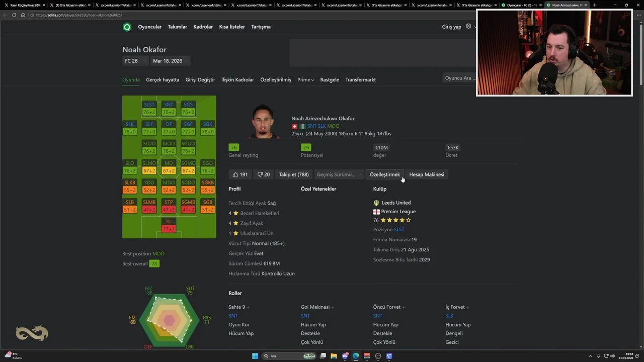Open the Girişi Değiştir tab
644x362 pixels.
[x=200, y=80]
